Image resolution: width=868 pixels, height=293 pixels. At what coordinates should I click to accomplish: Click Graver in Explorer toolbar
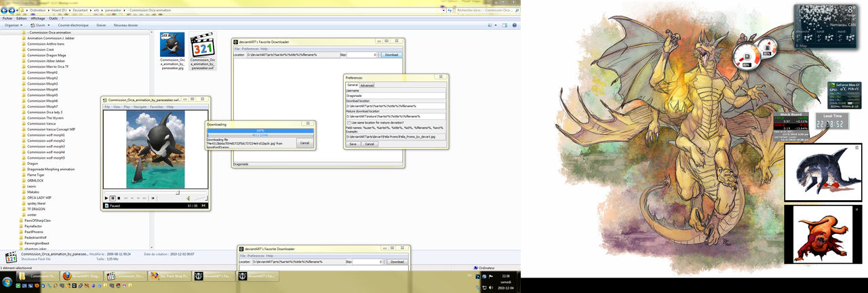click(101, 25)
